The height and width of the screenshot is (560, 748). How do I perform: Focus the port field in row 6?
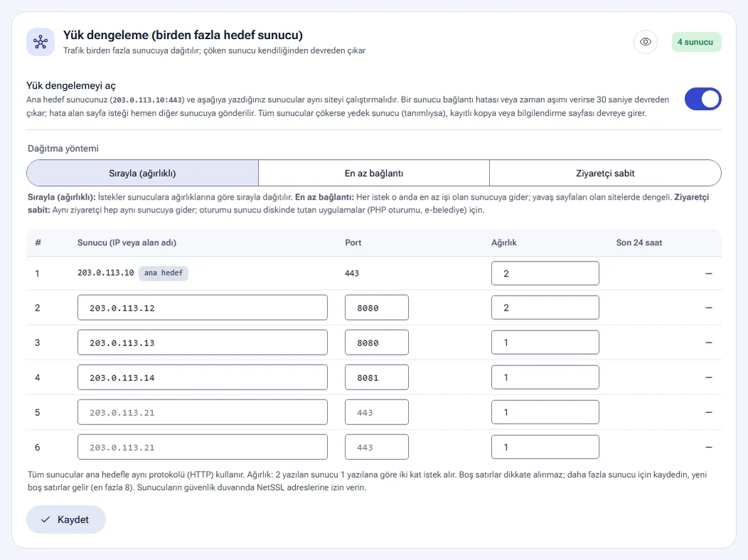(x=377, y=447)
